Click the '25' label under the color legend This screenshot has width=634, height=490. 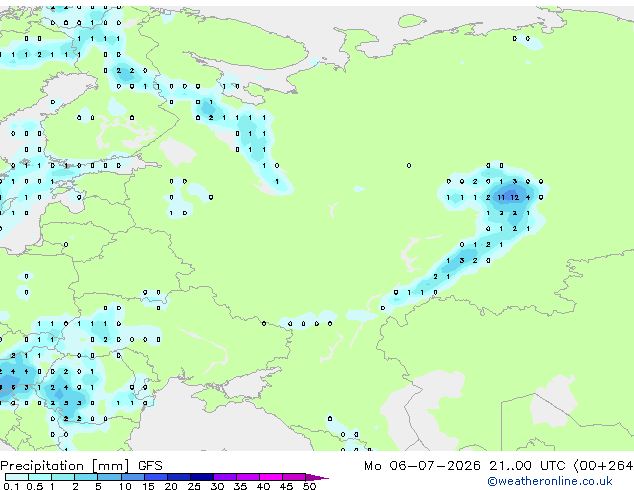click(x=194, y=486)
